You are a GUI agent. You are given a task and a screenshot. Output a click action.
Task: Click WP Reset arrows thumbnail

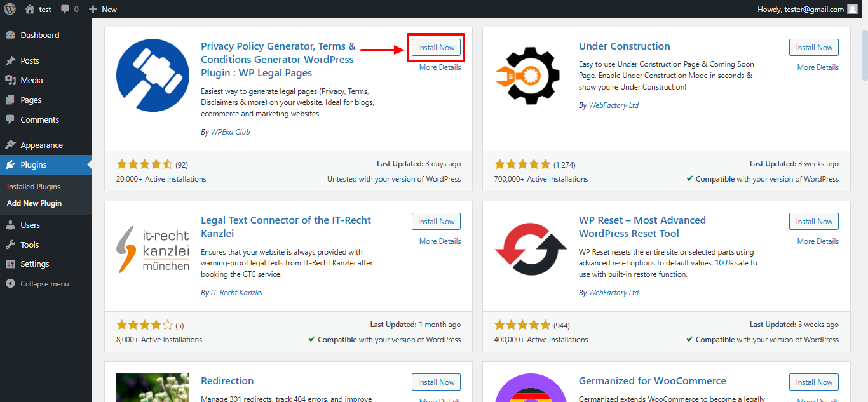click(x=531, y=250)
